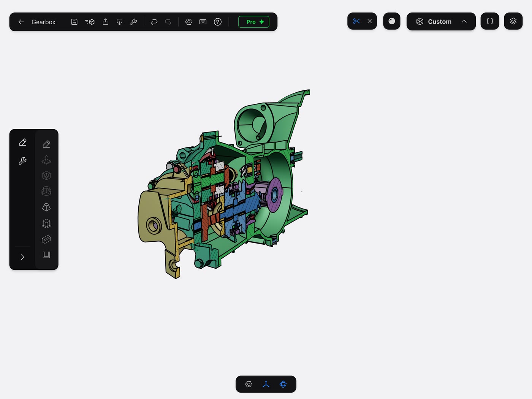Click the chevron next to Custom
This screenshot has height=399, width=532.
coord(464,21)
